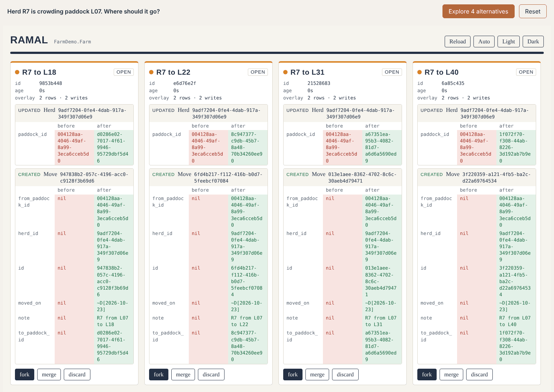Fork the R7 to L31 alternative
554x392 pixels.
pos(293,375)
